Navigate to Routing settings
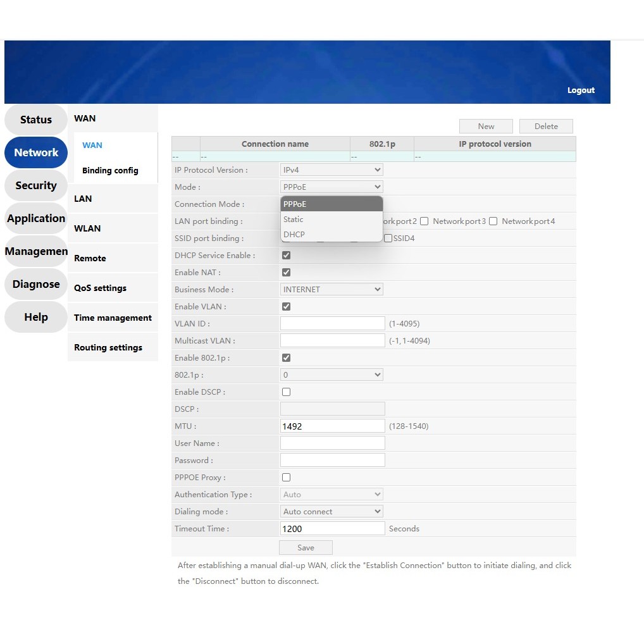Viewport: 644px width, 644px height. point(108,348)
